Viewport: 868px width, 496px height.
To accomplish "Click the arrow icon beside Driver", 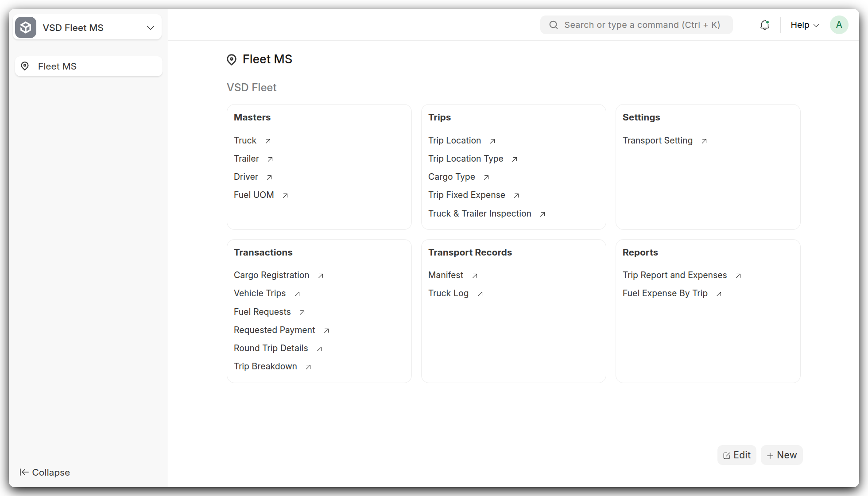I will [x=269, y=178].
